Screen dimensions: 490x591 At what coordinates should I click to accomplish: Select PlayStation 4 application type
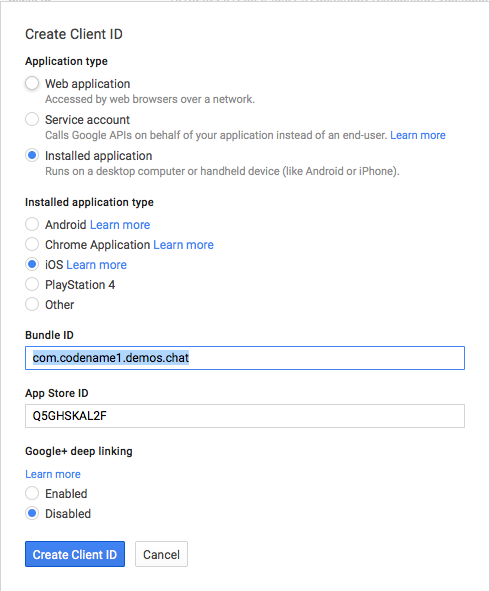click(x=32, y=284)
